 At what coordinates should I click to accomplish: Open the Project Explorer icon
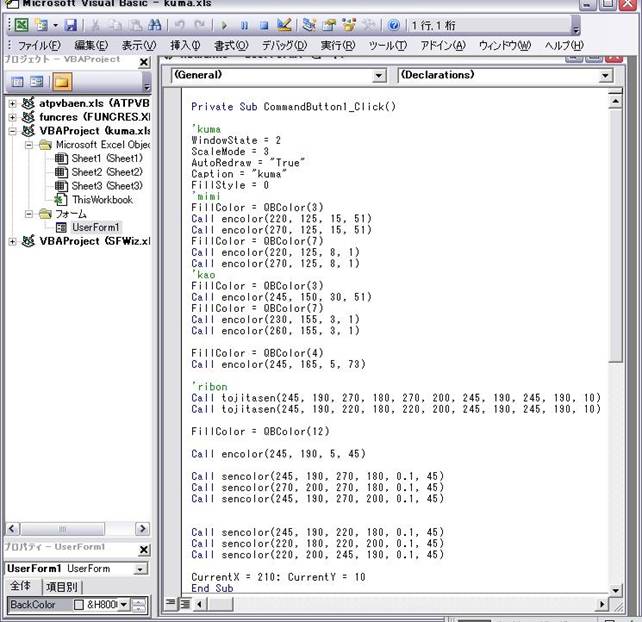[x=309, y=25]
